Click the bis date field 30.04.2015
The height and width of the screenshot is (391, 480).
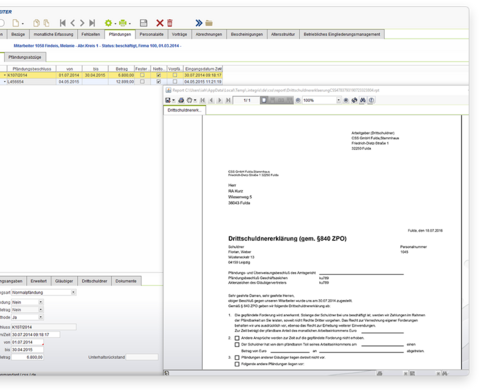[x=27, y=350]
